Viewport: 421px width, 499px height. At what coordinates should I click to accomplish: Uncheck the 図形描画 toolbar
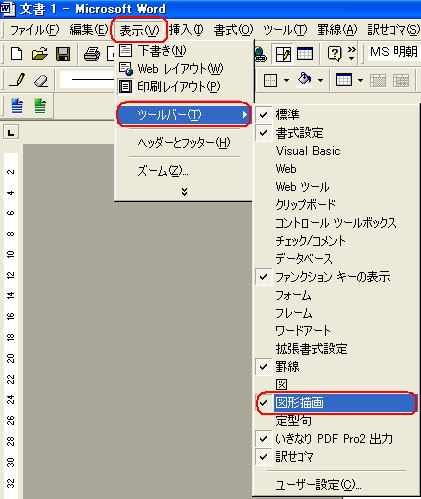tap(337, 403)
